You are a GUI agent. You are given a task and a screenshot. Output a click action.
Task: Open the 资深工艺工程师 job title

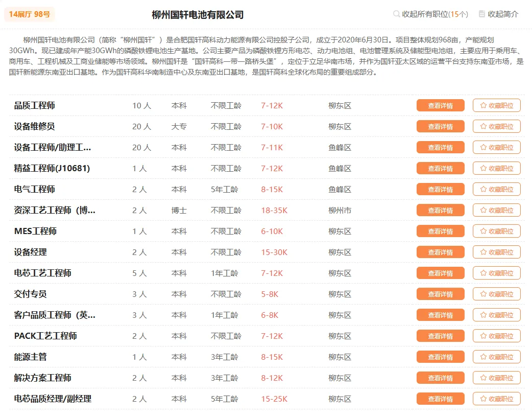click(x=55, y=210)
